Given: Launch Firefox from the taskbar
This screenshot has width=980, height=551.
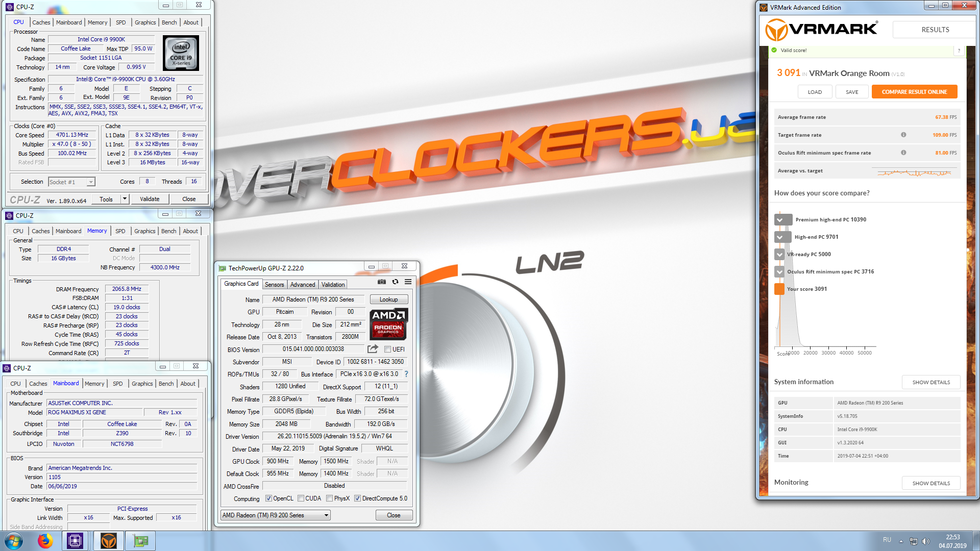Looking at the screenshot, I should click(45, 541).
